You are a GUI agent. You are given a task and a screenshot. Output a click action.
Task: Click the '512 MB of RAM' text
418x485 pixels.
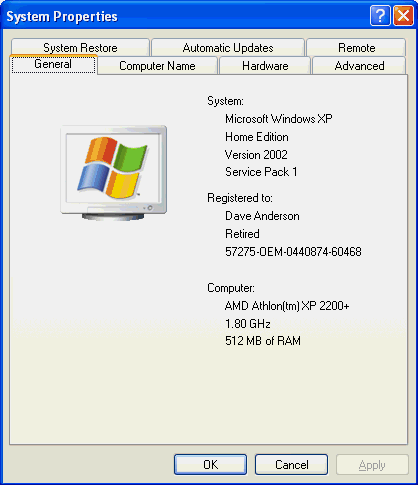pyautogui.click(x=263, y=341)
